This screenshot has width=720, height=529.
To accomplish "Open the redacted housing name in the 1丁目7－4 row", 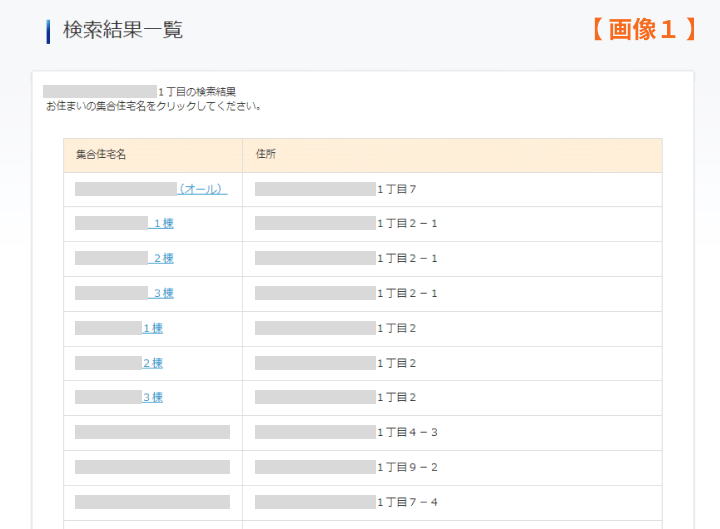I will click(152, 502).
